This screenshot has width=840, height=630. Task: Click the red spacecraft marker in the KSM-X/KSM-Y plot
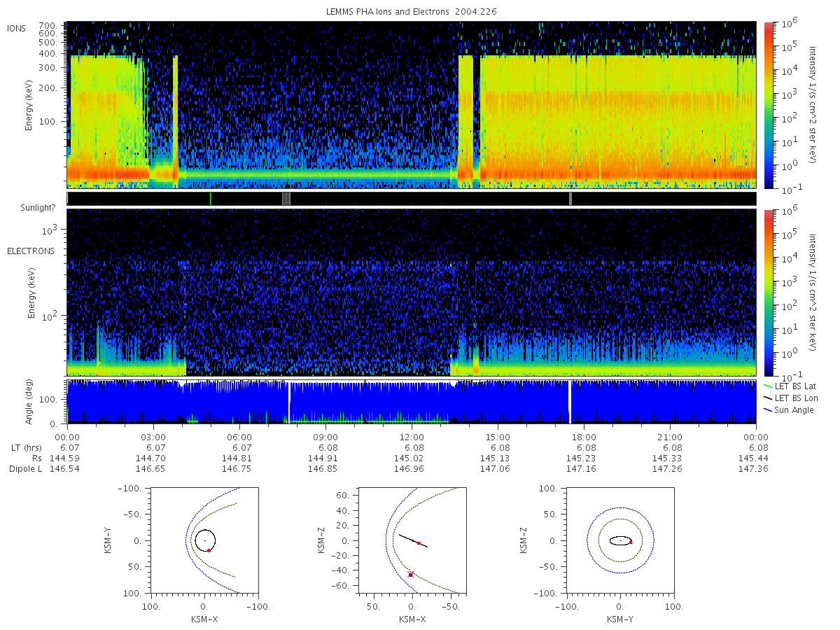(x=209, y=550)
